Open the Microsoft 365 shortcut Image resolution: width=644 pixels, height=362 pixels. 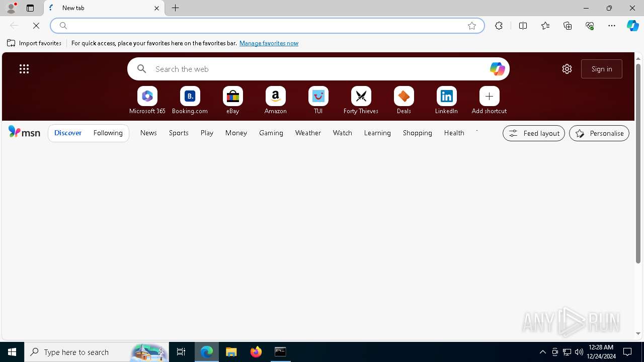point(147,101)
